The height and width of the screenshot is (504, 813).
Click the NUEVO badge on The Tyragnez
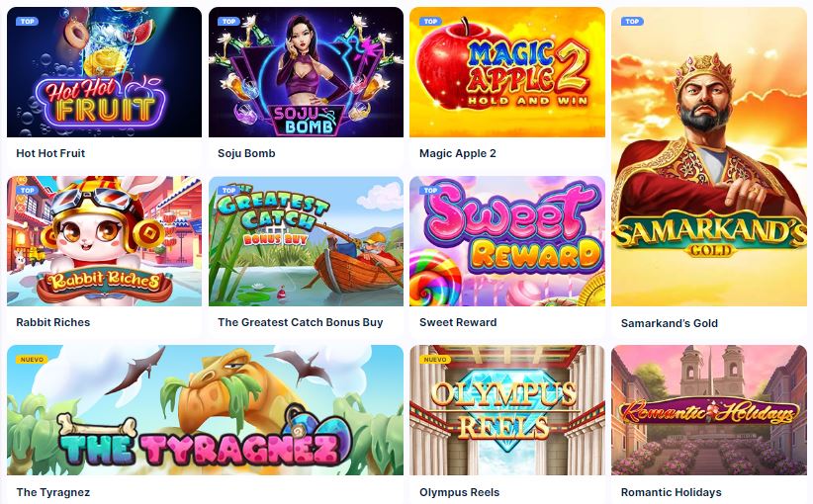coord(32,360)
